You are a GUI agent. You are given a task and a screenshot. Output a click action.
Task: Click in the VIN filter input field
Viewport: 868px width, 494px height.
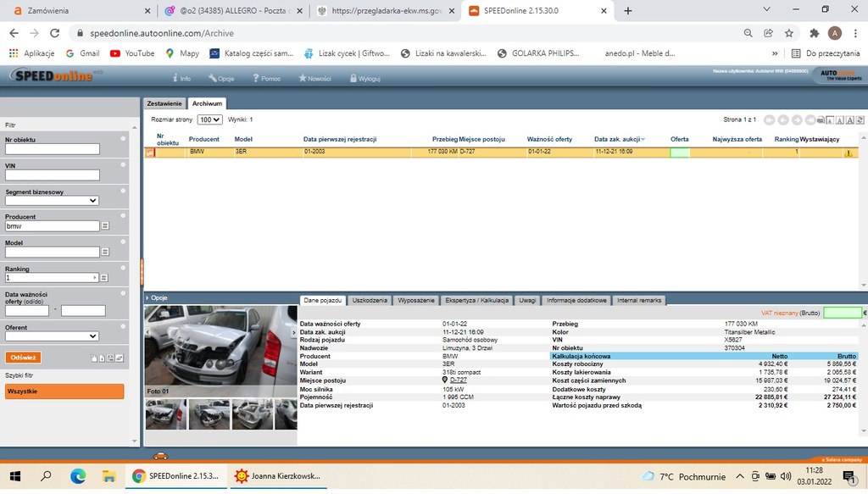(x=52, y=175)
